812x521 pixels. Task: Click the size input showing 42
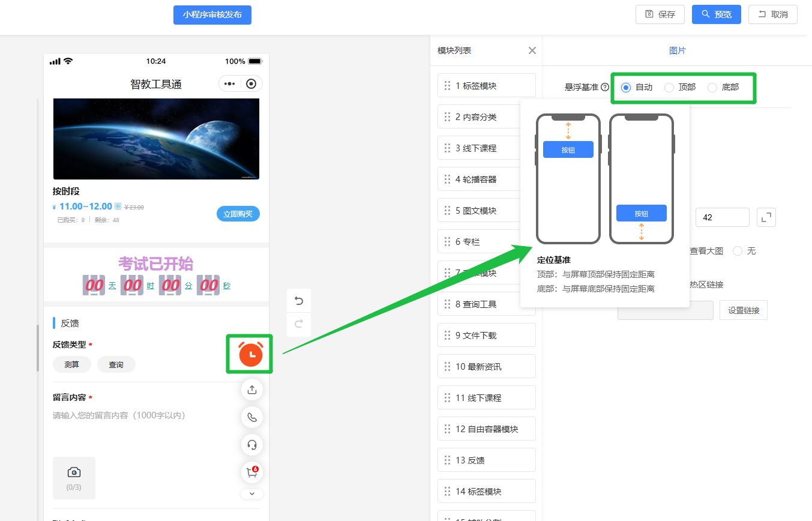click(x=722, y=217)
